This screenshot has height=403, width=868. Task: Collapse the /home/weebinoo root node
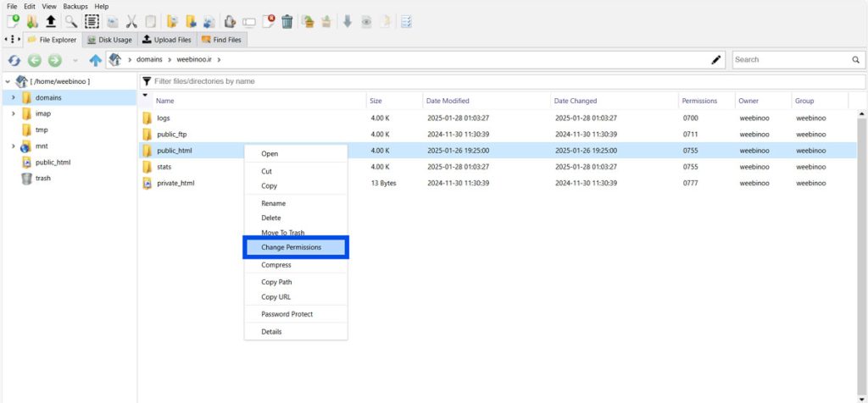(x=8, y=81)
